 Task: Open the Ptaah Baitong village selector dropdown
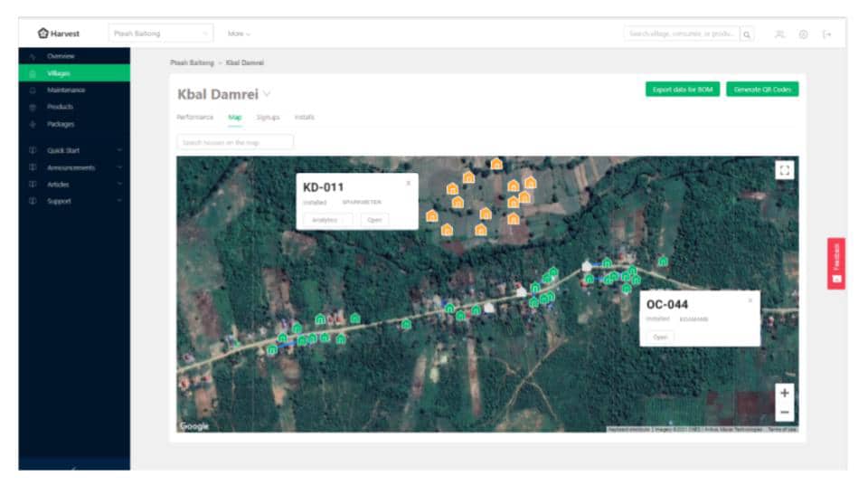[x=161, y=33]
